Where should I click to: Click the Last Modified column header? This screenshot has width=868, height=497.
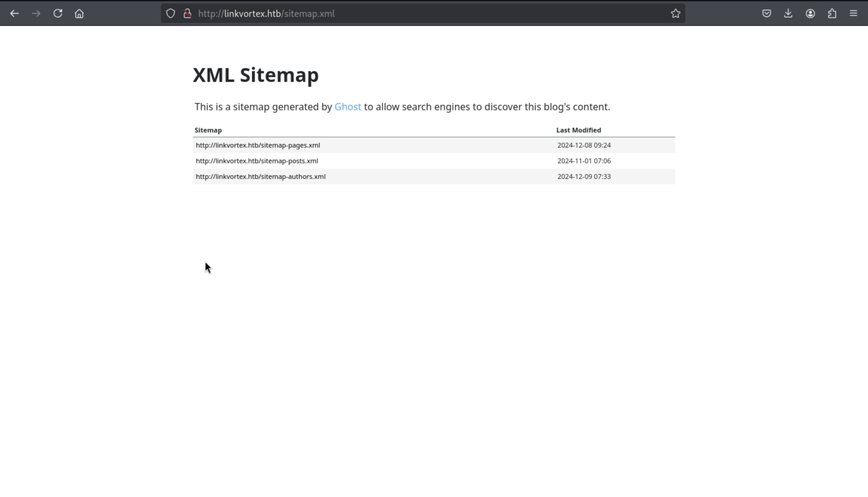578,130
